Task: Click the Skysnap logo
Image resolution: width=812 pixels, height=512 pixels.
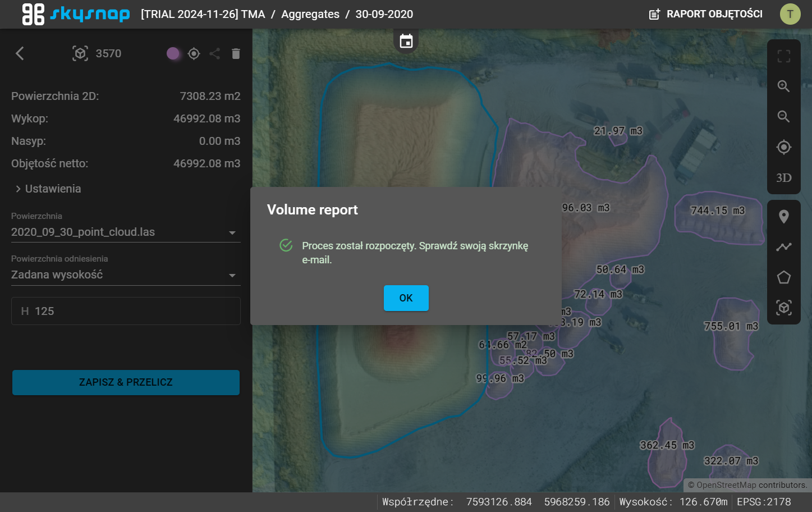Action: (x=76, y=14)
